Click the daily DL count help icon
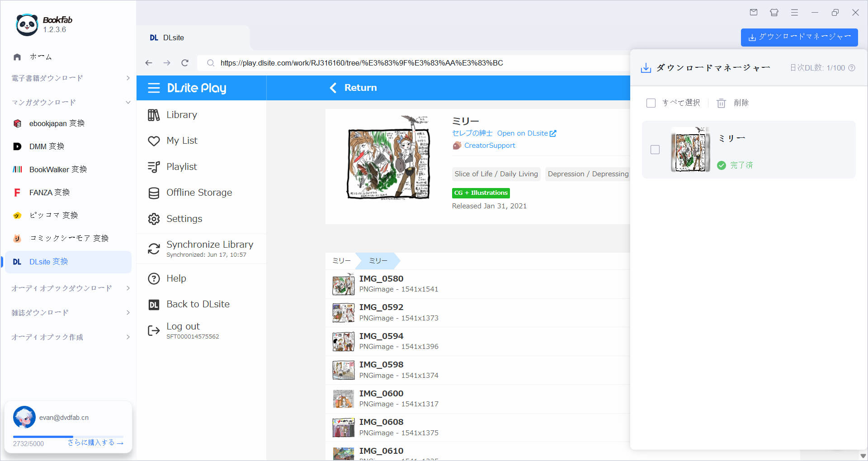The height and width of the screenshot is (461, 868). click(852, 68)
